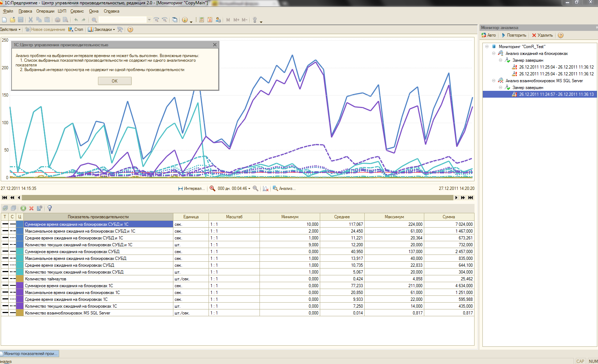This screenshot has height=364, width=598.
Task: Open the Сервис menu
Action: click(77, 11)
